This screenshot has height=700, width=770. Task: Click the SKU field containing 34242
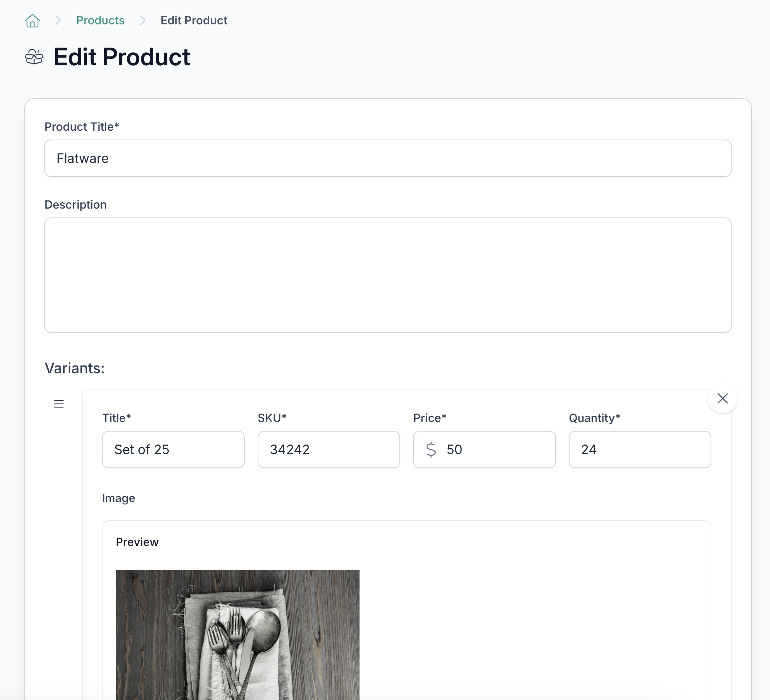pyautogui.click(x=329, y=449)
